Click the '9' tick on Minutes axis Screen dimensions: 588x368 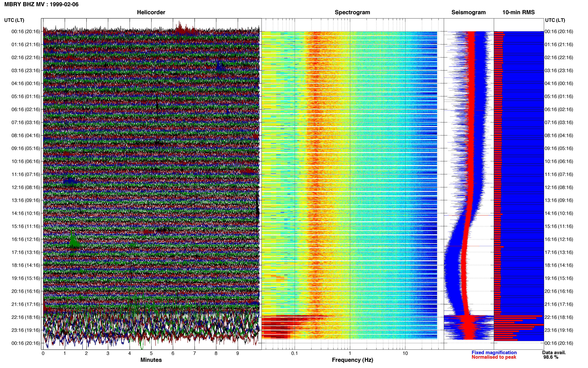[238, 353]
